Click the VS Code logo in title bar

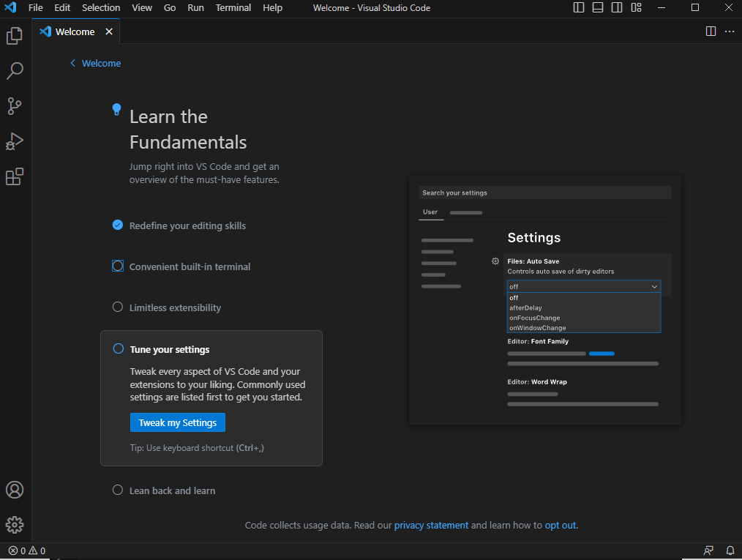pyautogui.click(x=10, y=7)
